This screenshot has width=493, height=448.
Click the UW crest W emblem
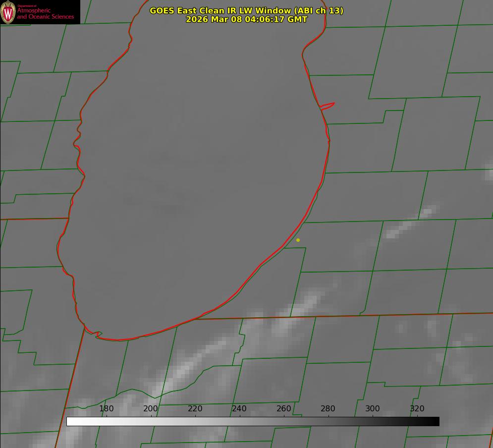click(x=8, y=12)
